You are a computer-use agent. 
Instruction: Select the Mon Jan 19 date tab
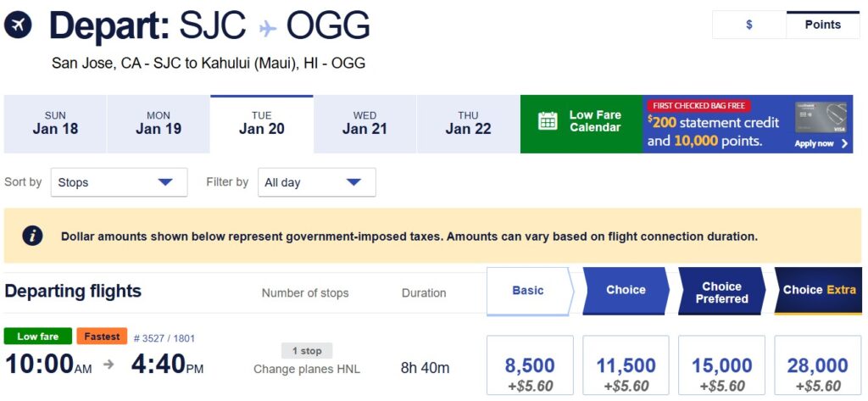click(159, 124)
